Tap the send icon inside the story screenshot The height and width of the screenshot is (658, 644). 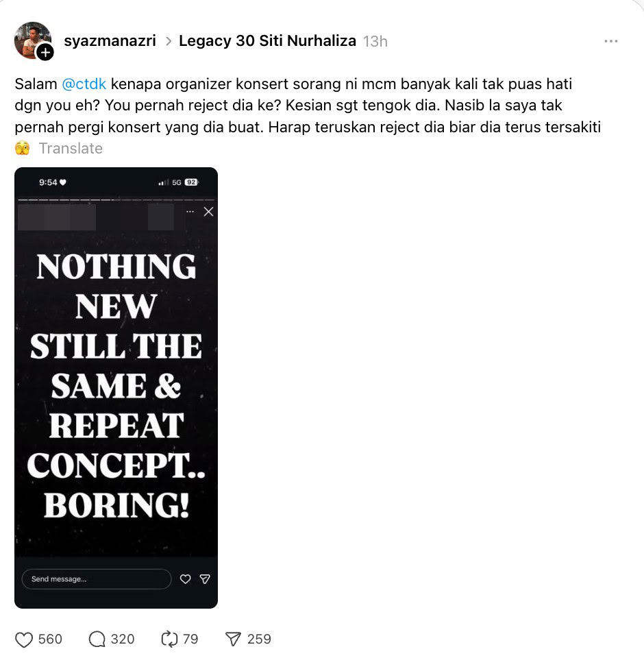pos(205,579)
